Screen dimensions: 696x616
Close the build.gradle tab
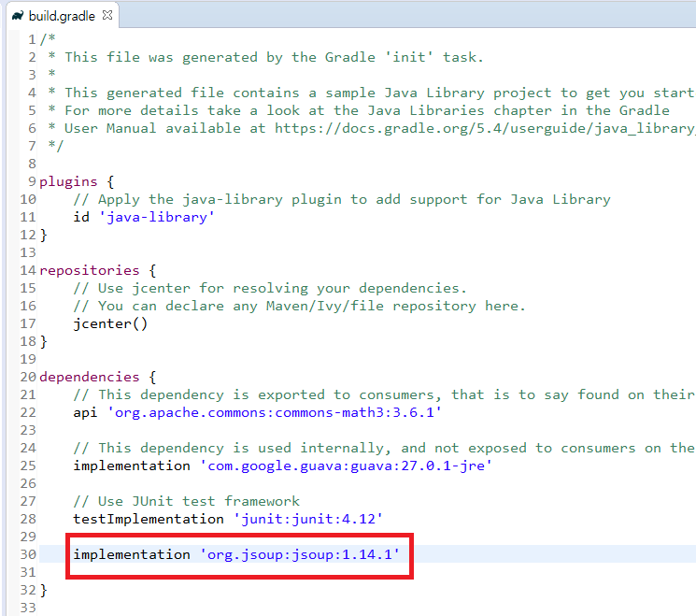107,16
